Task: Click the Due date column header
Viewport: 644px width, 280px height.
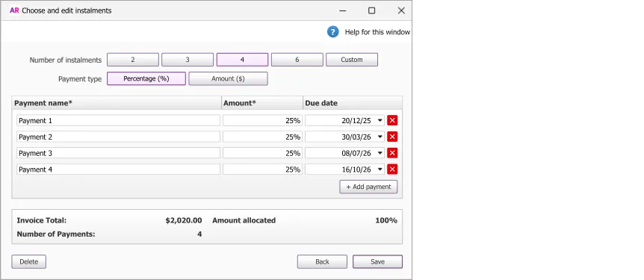Action: (353, 103)
